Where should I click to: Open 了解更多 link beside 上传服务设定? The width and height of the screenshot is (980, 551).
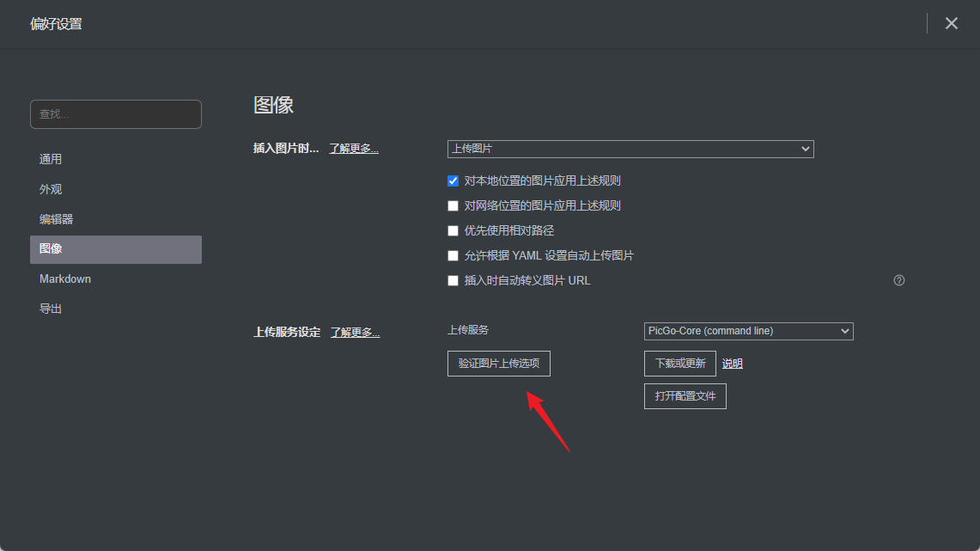point(355,332)
